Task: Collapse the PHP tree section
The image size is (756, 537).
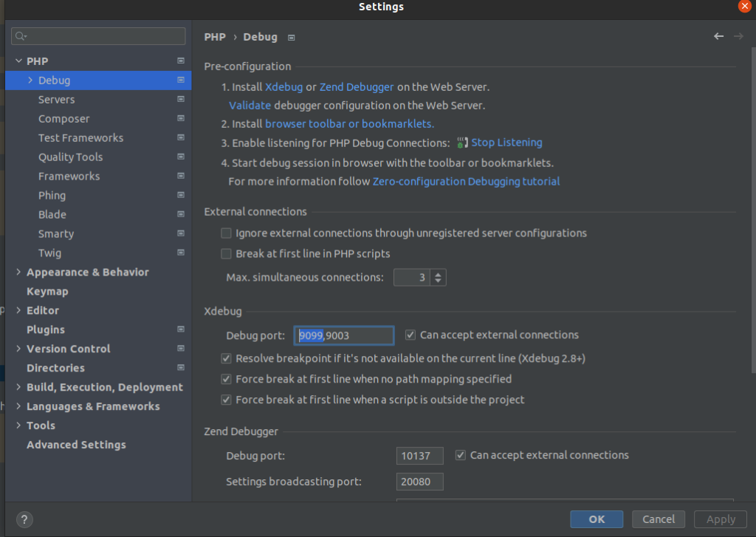Action: (x=18, y=61)
